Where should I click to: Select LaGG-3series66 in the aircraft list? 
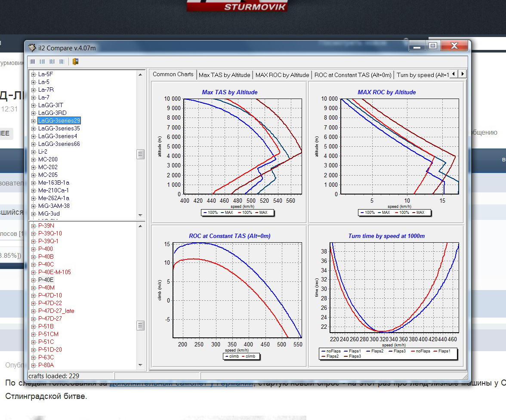(x=59, y=144)
